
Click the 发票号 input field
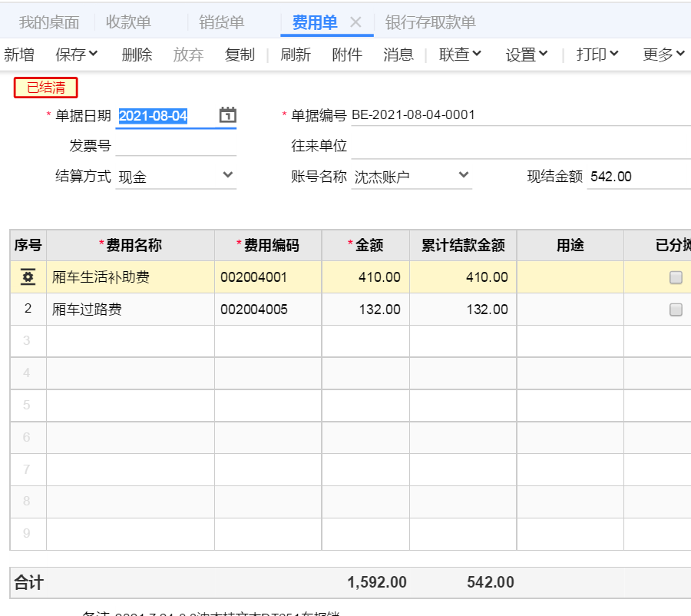[176, 145]
